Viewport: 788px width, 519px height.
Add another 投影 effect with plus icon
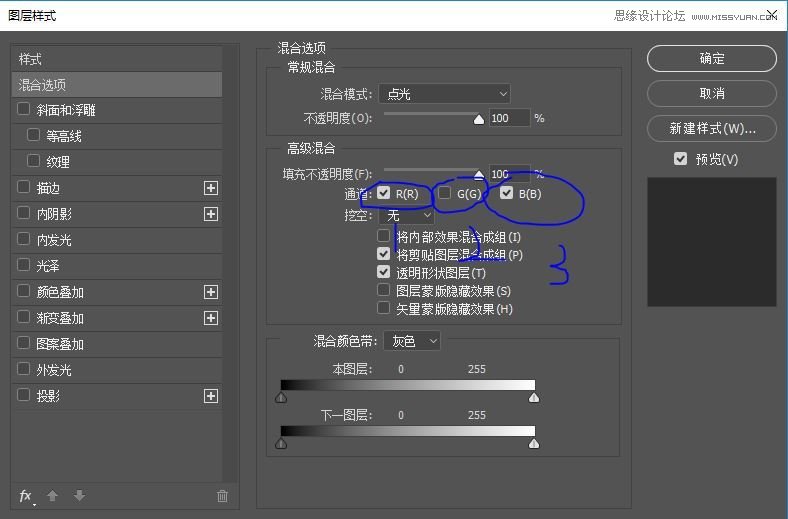211,396
